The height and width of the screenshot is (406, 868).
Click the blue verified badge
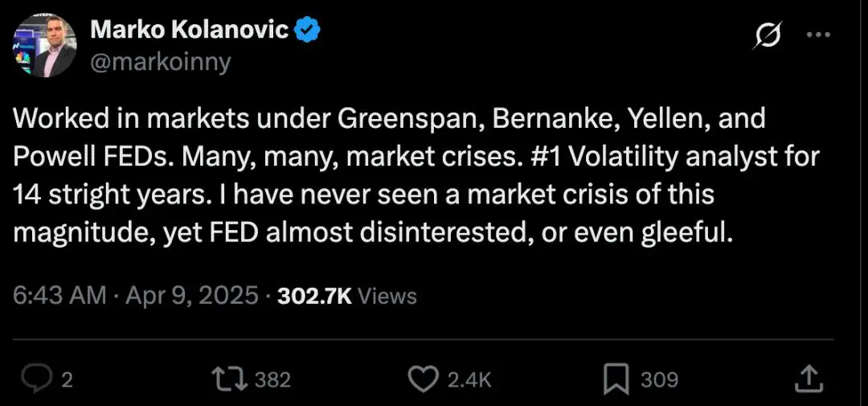307,30
